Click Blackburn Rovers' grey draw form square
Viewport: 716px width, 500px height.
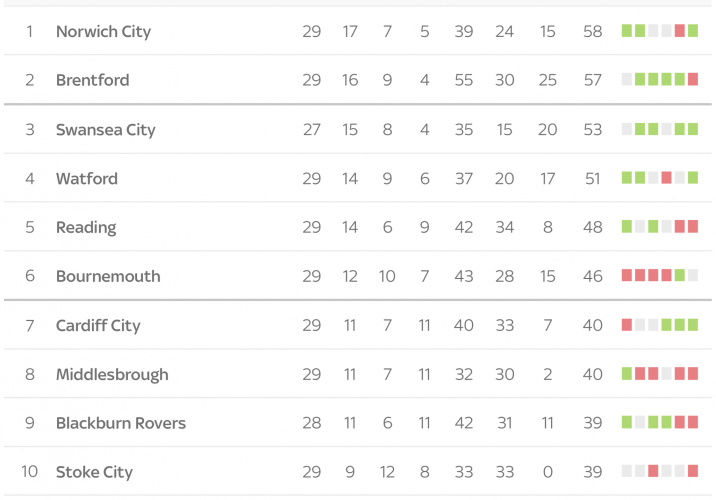(640, 423)
